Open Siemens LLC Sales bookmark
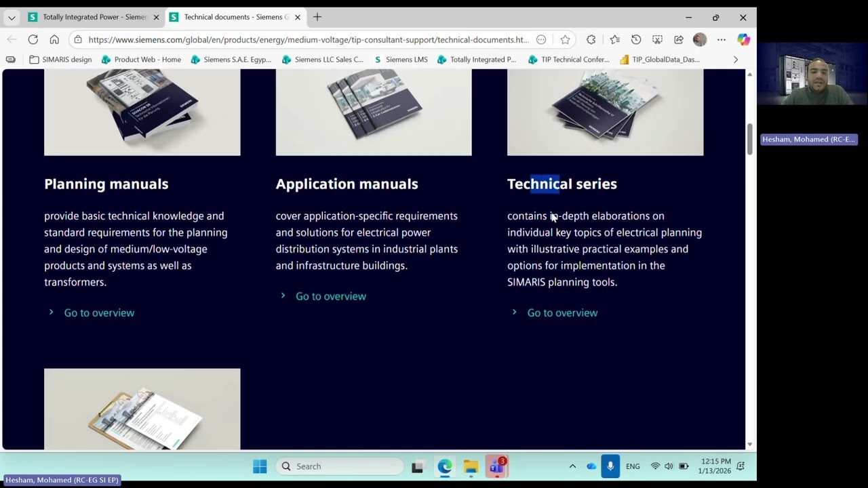Screen dimensions: 868x488 pyautogui.click(x=322, y=60)
